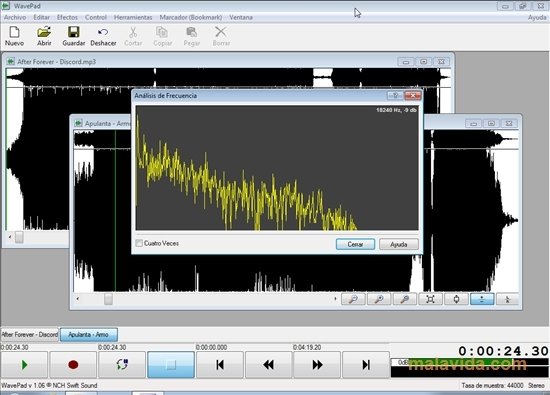550x395 pixels.
Task: Click the level meter below the time display
Action: 470,368
